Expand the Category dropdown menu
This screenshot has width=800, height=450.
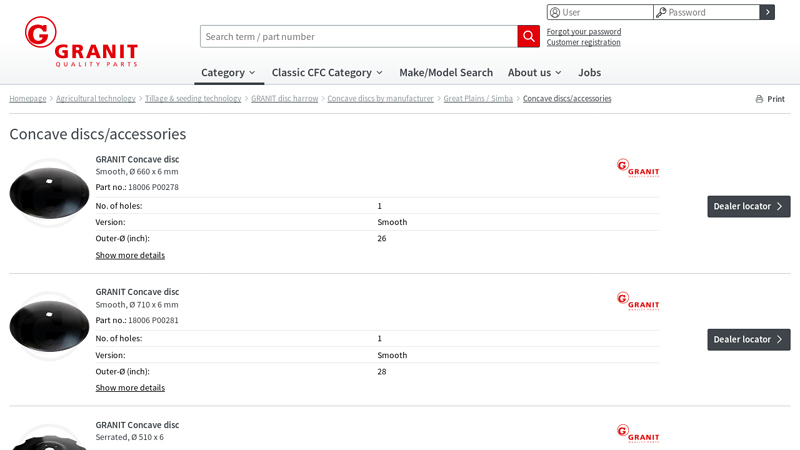pyautogui.click(x=228, y=73)
